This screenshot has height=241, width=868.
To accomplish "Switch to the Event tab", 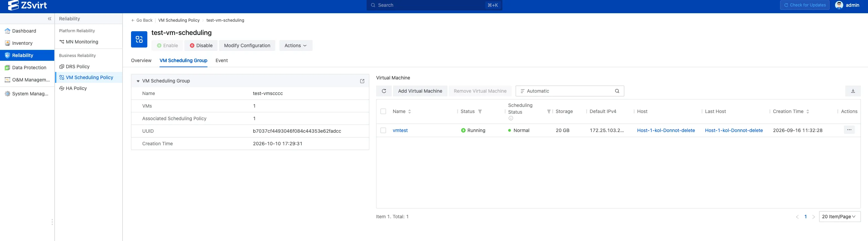I will coord(222,60).
